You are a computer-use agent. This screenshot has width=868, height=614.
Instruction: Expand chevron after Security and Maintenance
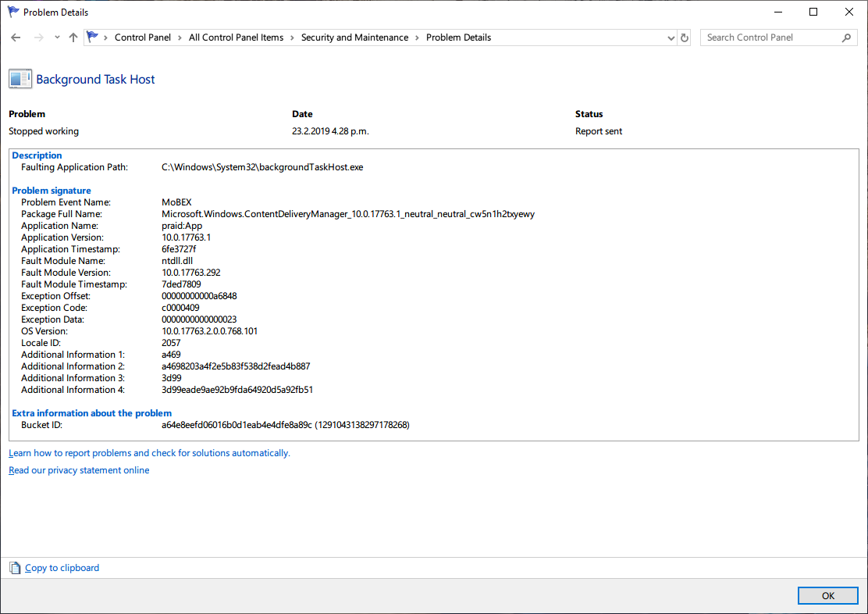pyautogui.click(x=417, y=37)
